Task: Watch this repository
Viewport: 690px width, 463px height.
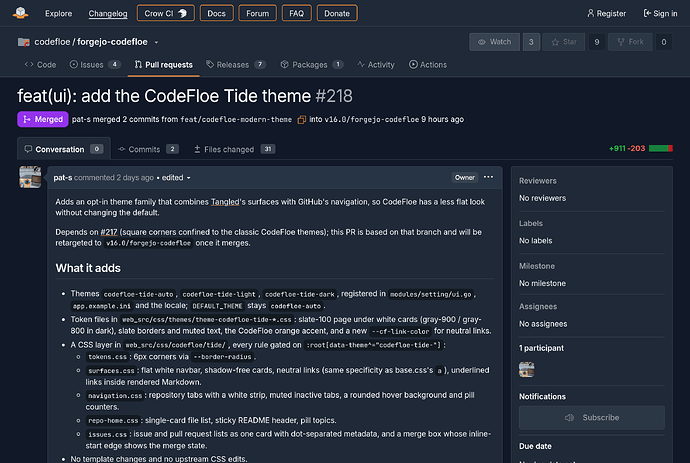Action: 495,42
